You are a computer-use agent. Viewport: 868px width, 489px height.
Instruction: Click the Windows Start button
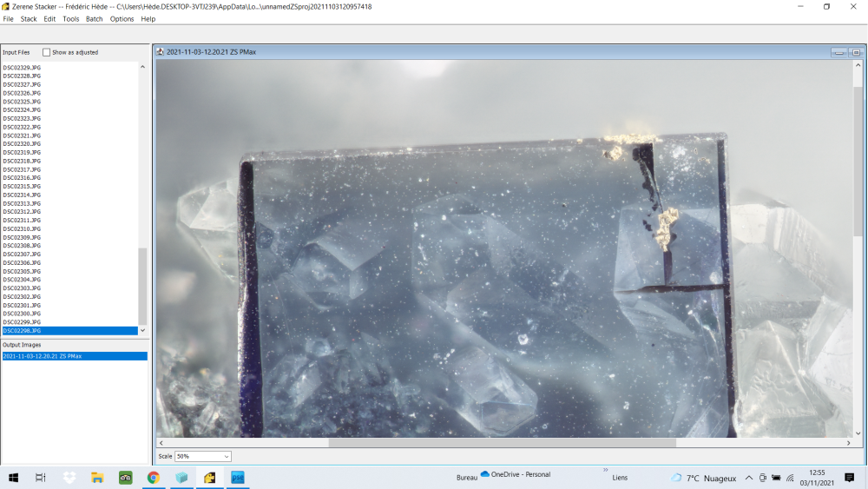tap(14, 477)
